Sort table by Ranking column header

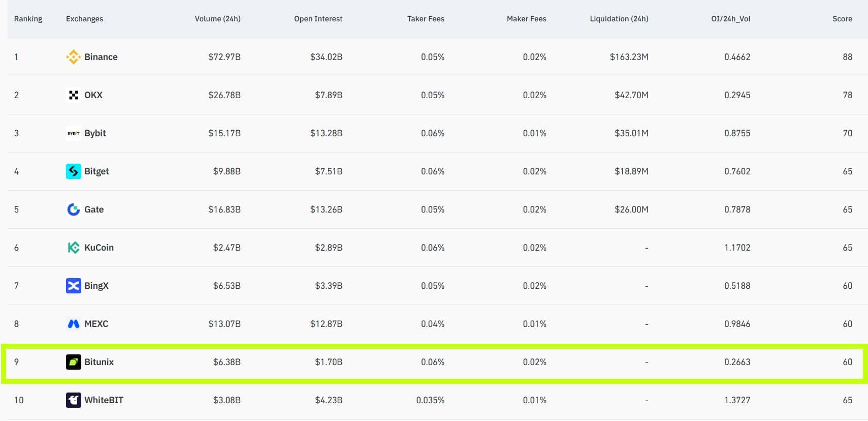[28, 19]
